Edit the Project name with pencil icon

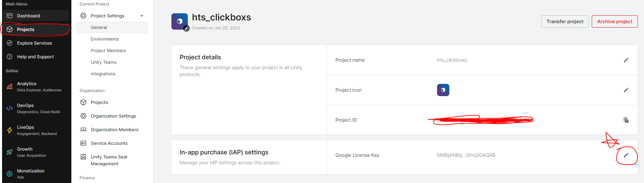click(626, 60)
